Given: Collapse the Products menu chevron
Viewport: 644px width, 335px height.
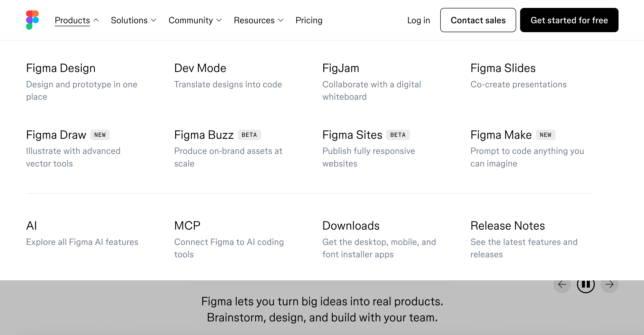Looking at the screenshot, I should coord(96,20).
